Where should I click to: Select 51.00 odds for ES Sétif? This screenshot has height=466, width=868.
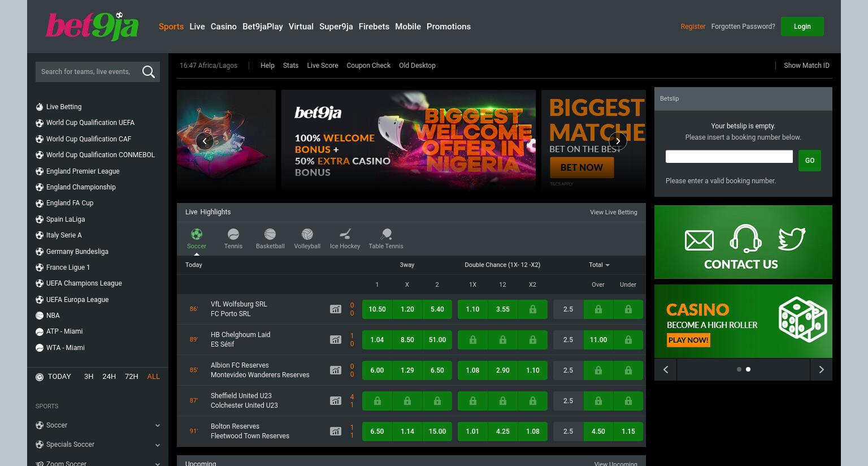[437, 340]
